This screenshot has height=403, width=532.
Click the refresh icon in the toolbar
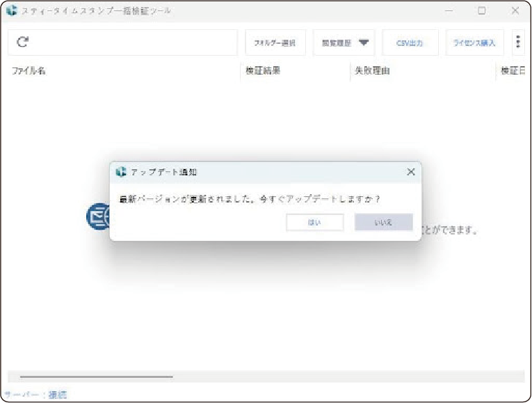click(23, 42)
